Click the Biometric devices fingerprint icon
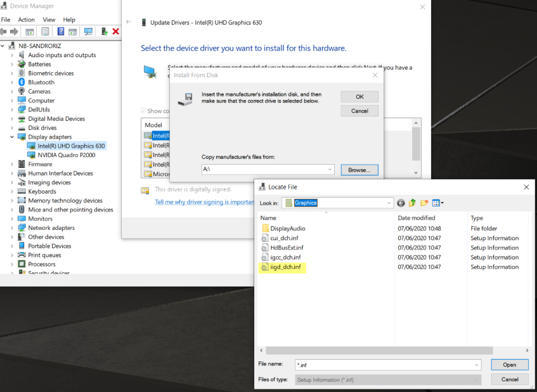Image resolution: width=537 pixels, height=392 pixels. [x=22, y=73]
